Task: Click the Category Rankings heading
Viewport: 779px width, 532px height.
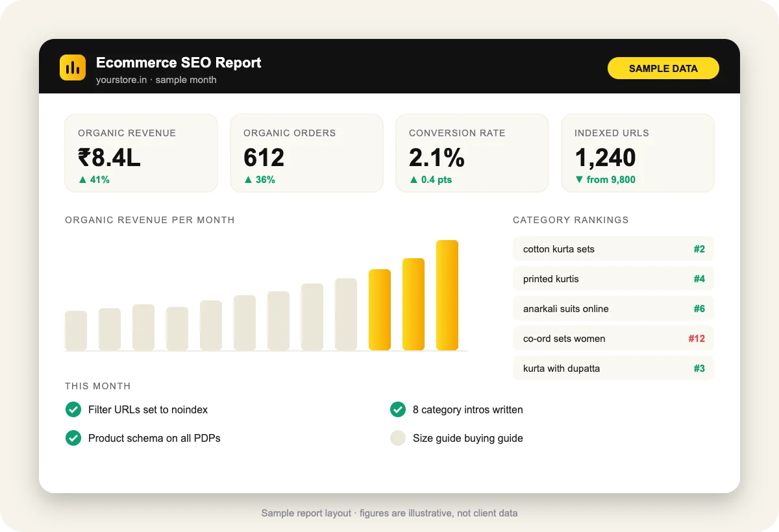Action: (571, 220)
